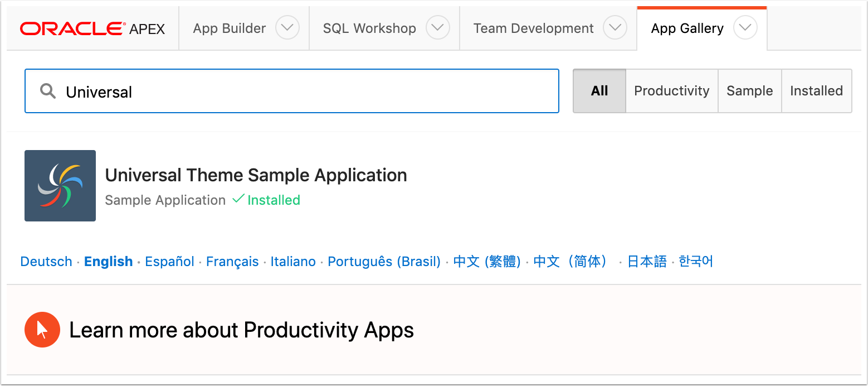The height and width of the screenshot is (386, 868).
Task: Filter by Productivity apps
Action: 672,91
